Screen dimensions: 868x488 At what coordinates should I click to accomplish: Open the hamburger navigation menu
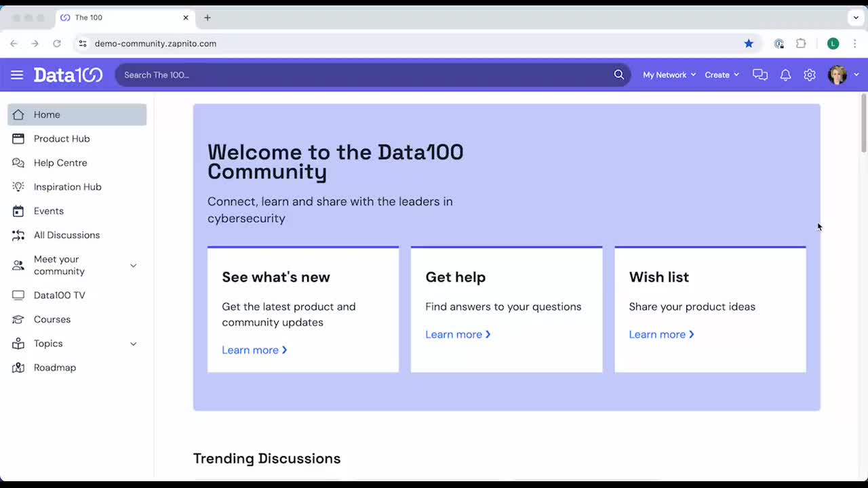17,75
